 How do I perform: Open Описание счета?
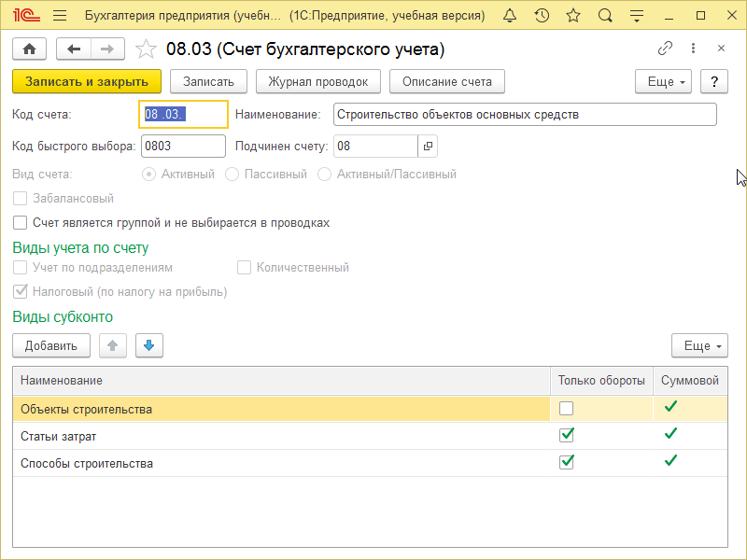click(x=447, y=81)
